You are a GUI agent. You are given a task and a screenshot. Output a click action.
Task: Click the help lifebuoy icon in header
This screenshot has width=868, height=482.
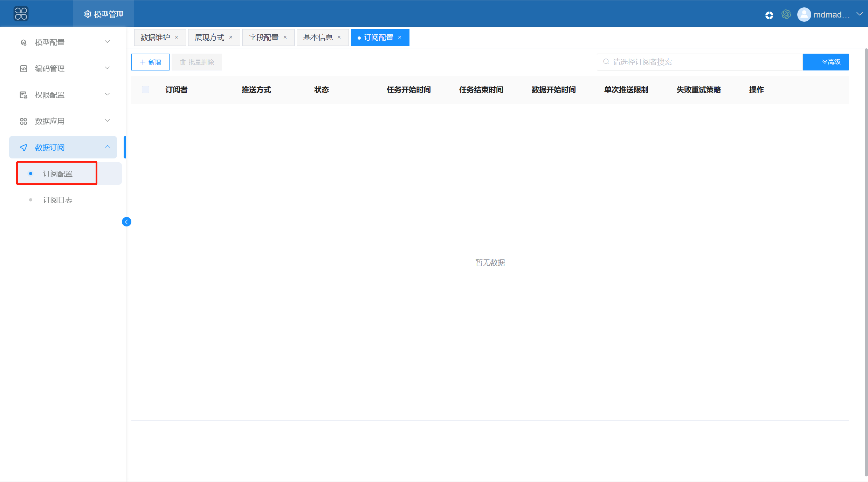(769, 15)
